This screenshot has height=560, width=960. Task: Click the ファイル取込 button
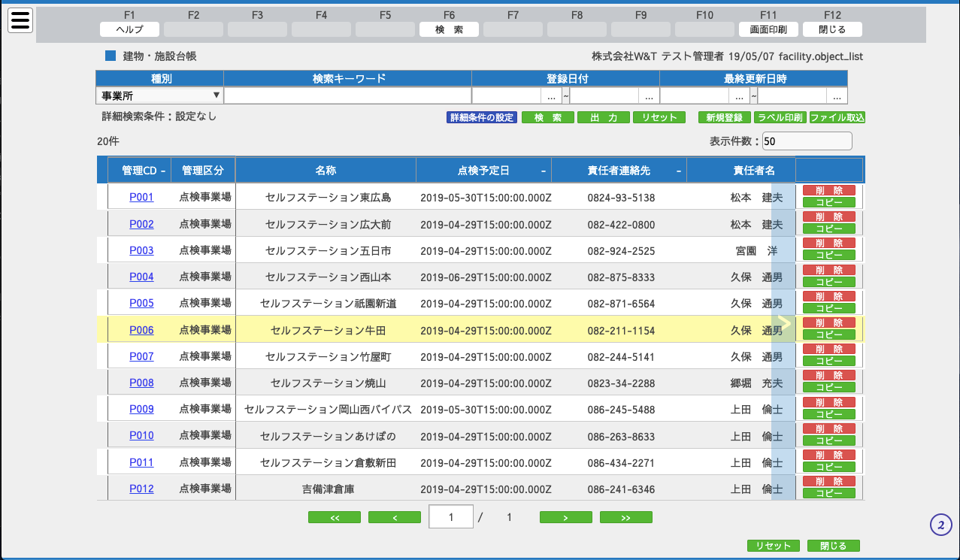(837, 118)
